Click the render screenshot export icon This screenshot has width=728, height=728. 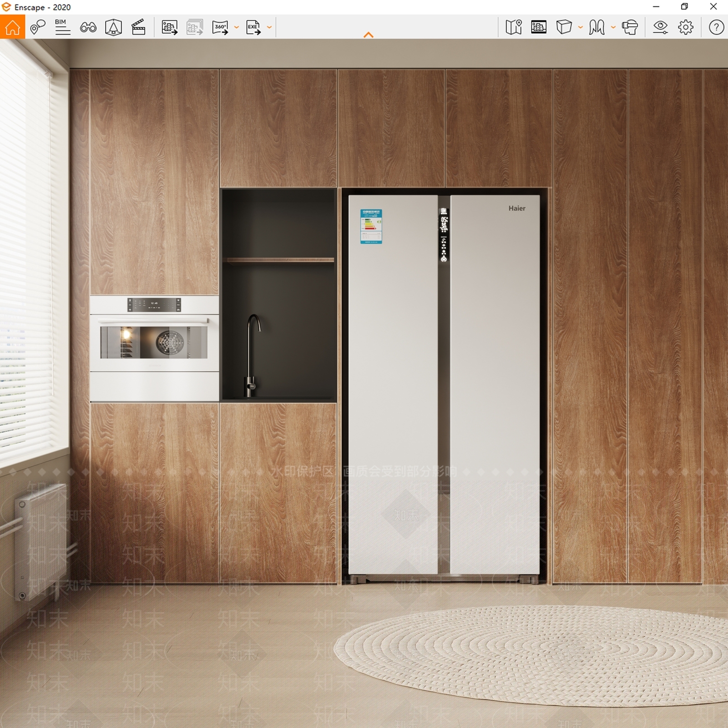169,27
